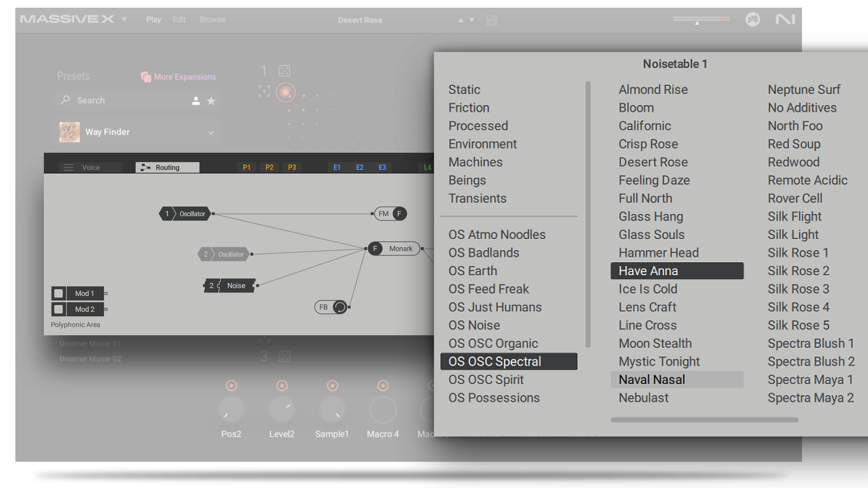Screen dimensions: 868x488
Task: Open the More Expansions link
Action: pos(179,77)
